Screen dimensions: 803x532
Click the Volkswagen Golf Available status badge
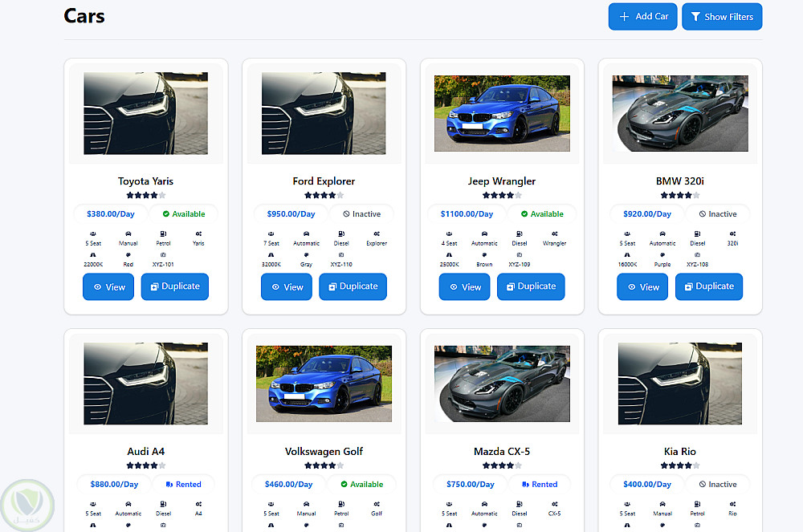(362, 484)
